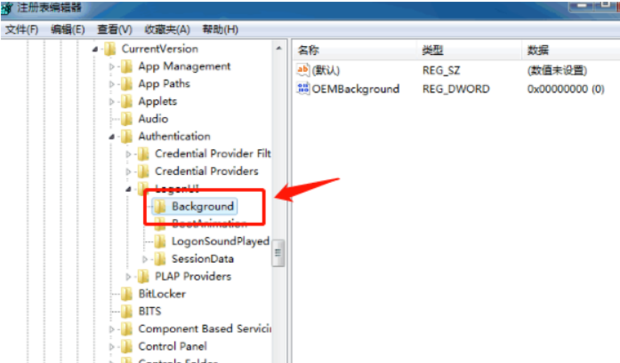Select the OEMBackground value name
Viewport: 620px width, 363px height.
click(x=355, y=89)
